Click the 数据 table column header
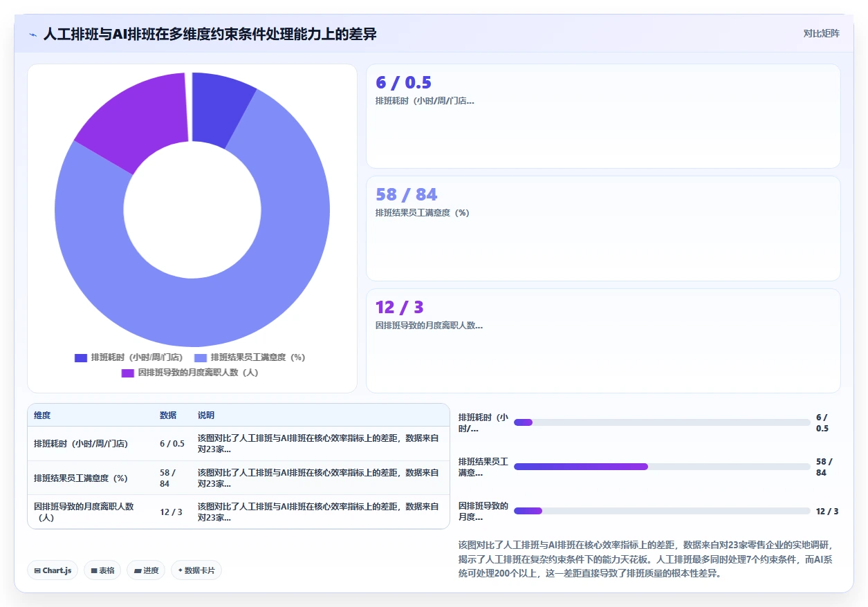868x607 pixels. pos(168,415)
